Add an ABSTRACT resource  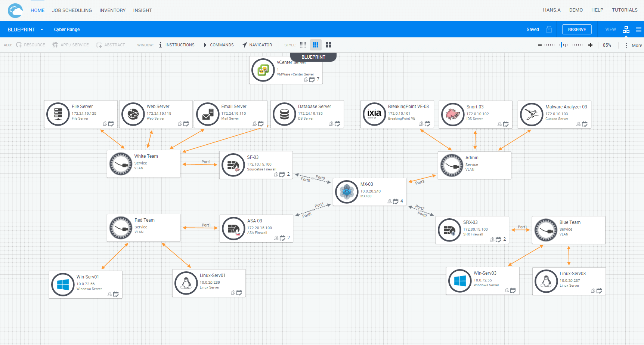pos(111,45)
